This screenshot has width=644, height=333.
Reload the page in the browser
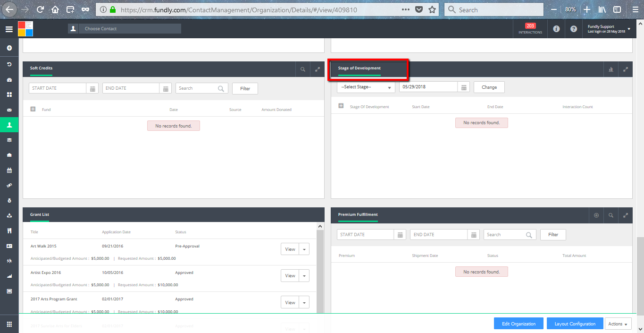point(40,9)
